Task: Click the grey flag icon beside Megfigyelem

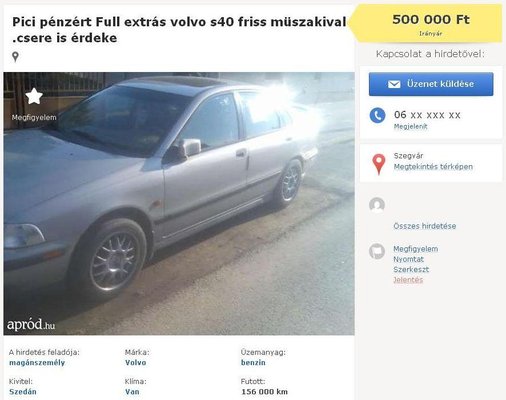Action: (x=377, y=251)
